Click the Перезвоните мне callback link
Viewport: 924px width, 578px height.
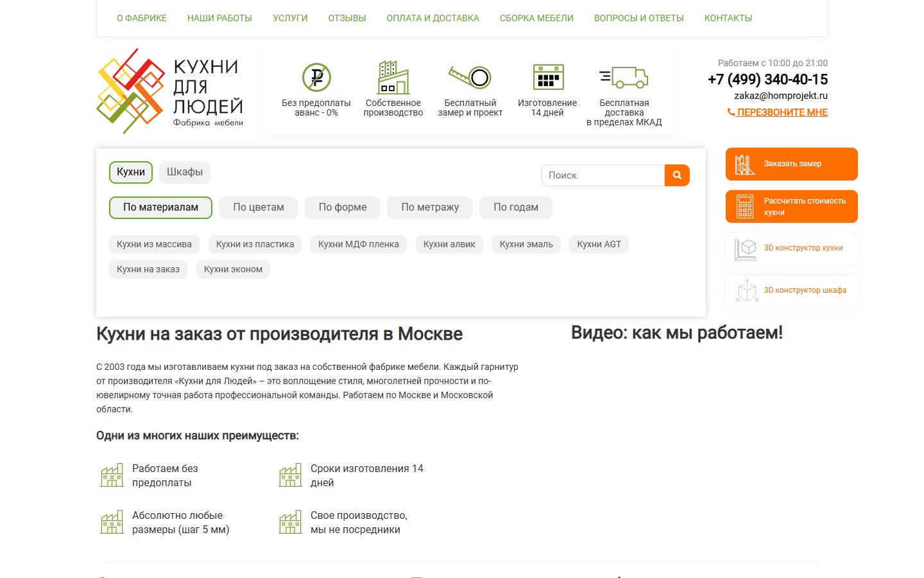777,112
